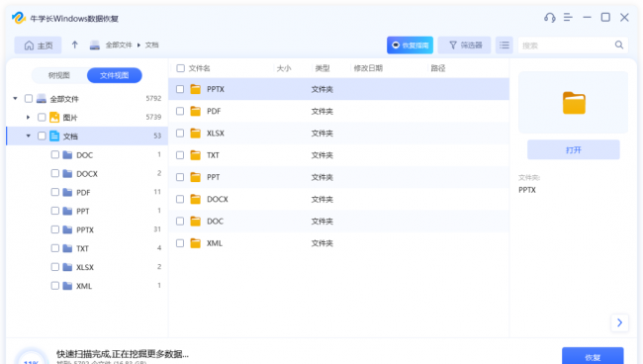This screenshot has height=364, width=643.
Task: Click the app logo icon
Action: [19, 18]
